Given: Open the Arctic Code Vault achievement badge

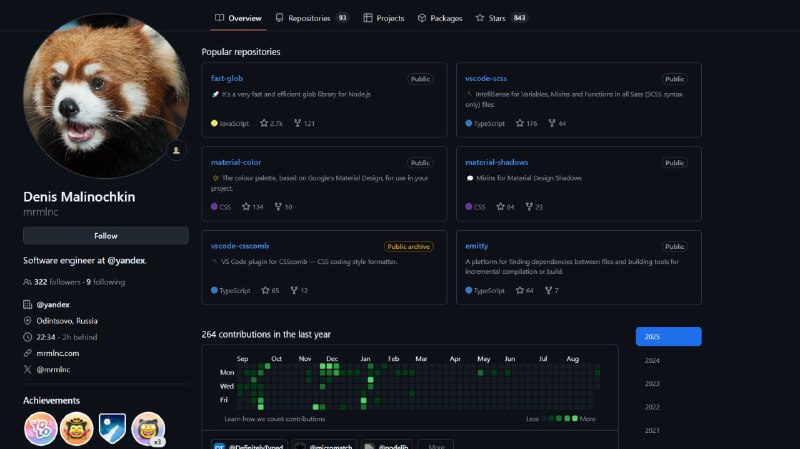Looking at the screenshot, I should tap(112, 428).
